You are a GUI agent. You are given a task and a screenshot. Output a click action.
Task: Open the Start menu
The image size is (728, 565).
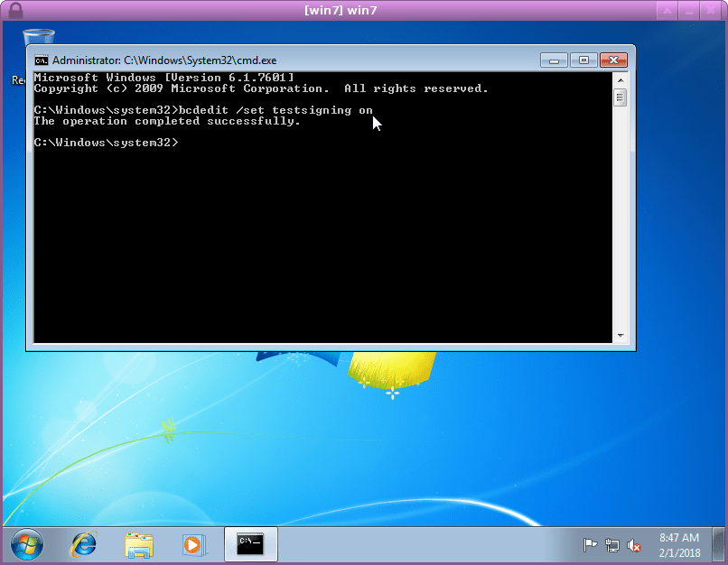(26, 544)
